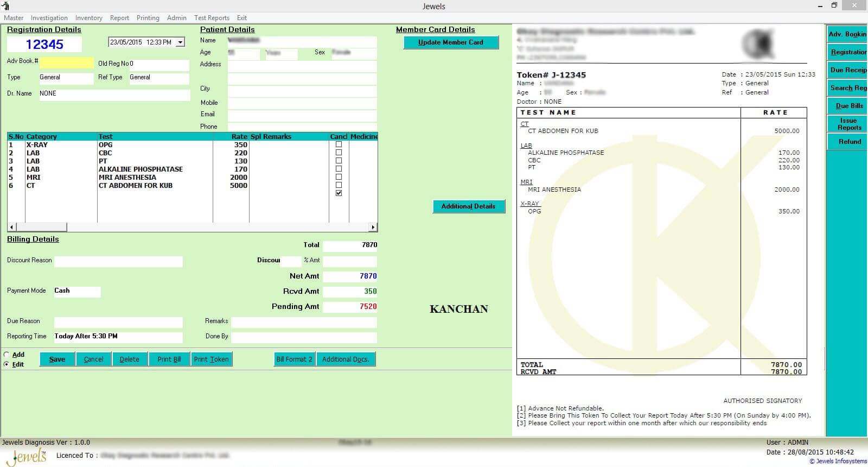Click Update Member Card button
Screen dimensions: 868x467
pyautogui.click(x=450, y=42)
